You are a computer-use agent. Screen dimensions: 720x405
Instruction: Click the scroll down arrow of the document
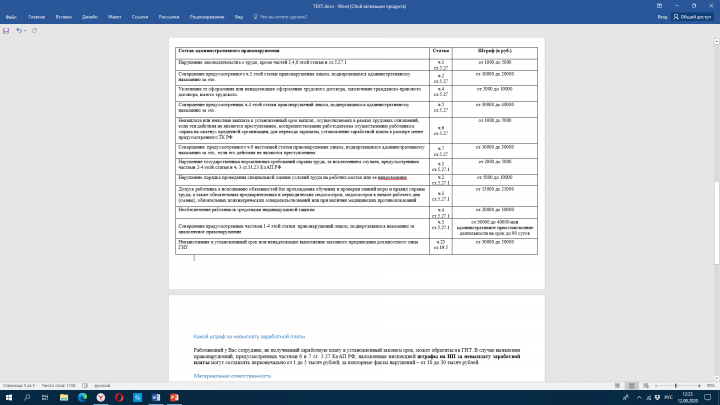coord(716,378)
